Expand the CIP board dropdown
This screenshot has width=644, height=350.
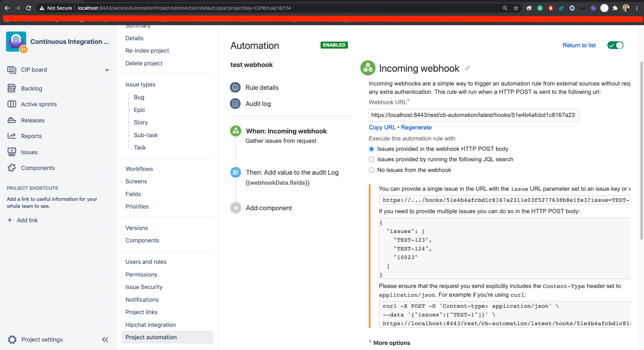coord(107,70)
